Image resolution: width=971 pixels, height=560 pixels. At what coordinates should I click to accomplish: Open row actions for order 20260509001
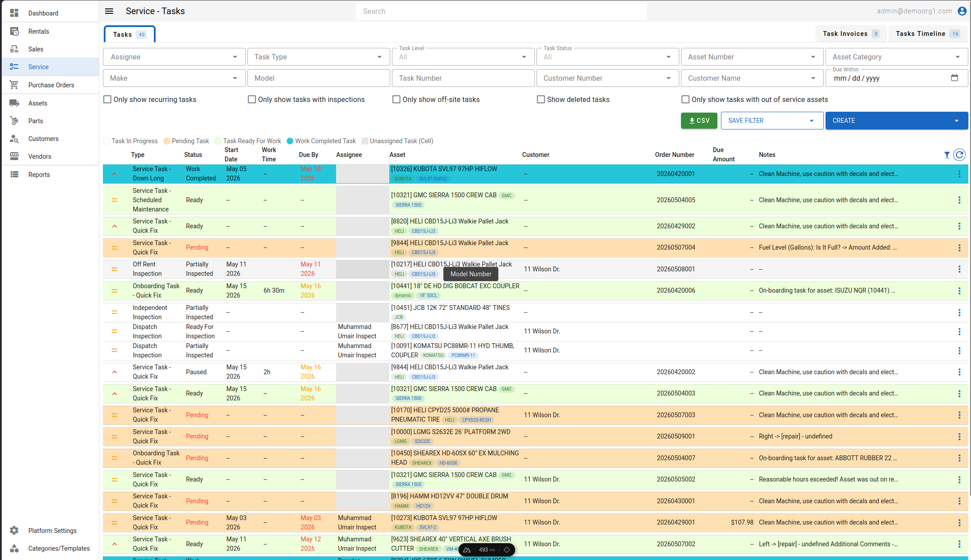coord(959,437)
